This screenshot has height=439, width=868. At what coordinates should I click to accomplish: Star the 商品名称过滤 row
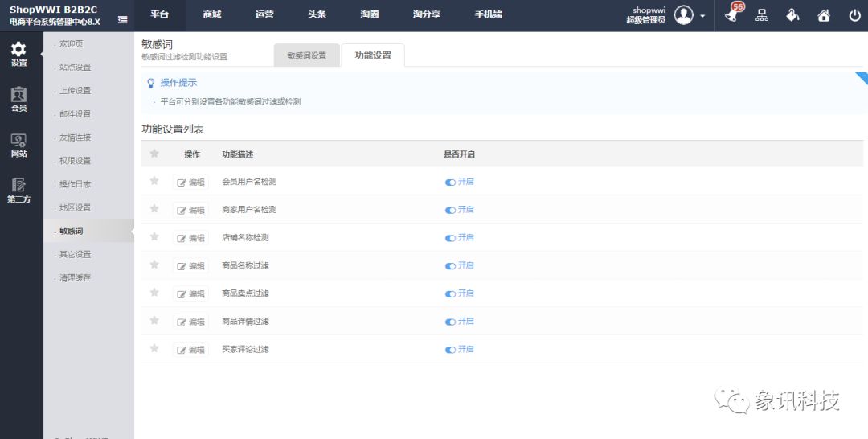click(154, 264)
